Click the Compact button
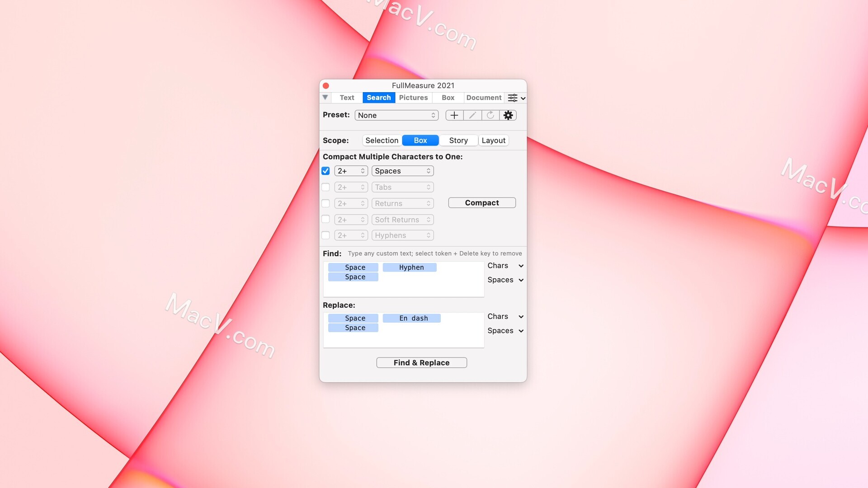The height and width of the screenshot is (488, 868). coord(481,202)
